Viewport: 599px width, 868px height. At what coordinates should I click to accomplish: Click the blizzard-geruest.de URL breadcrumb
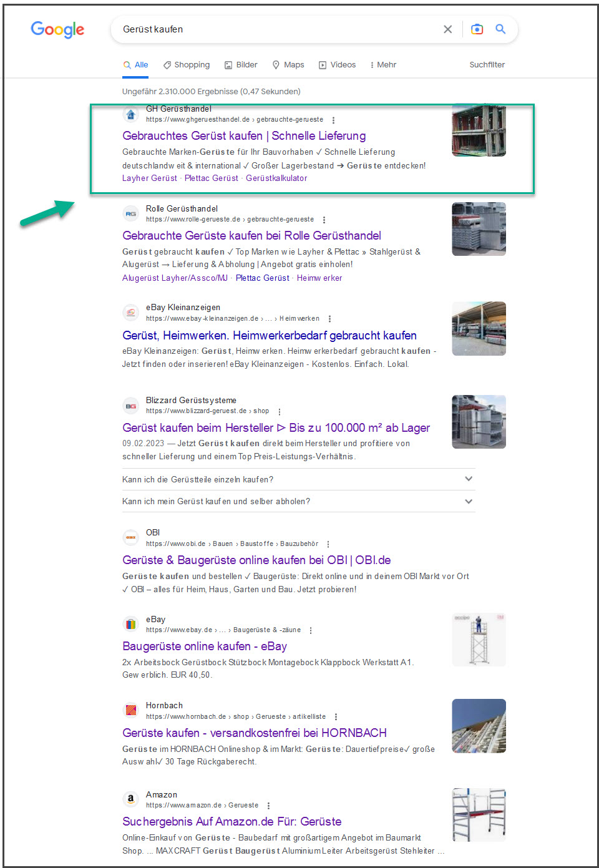[207, 411]
